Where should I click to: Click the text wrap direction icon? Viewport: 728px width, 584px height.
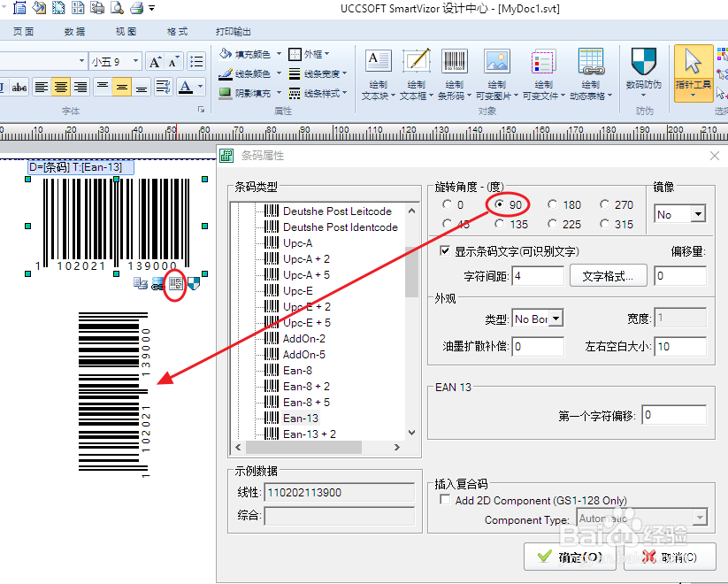pos(164,87)
